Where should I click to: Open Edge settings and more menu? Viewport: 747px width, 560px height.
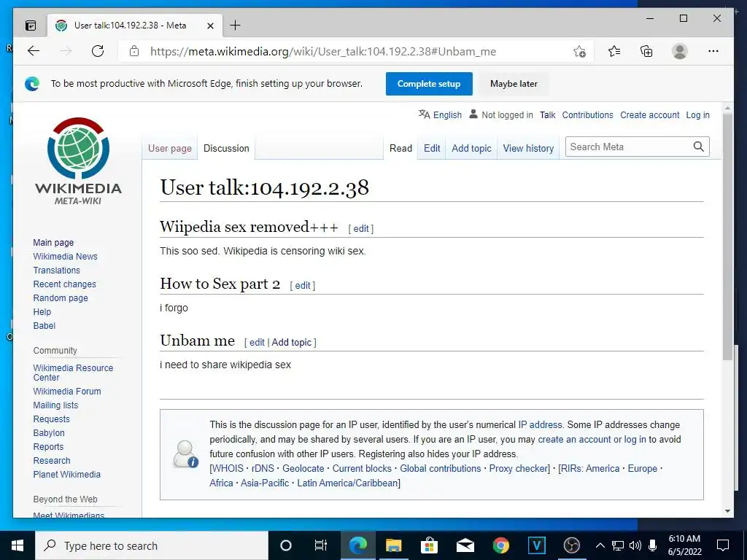[713, 51]
